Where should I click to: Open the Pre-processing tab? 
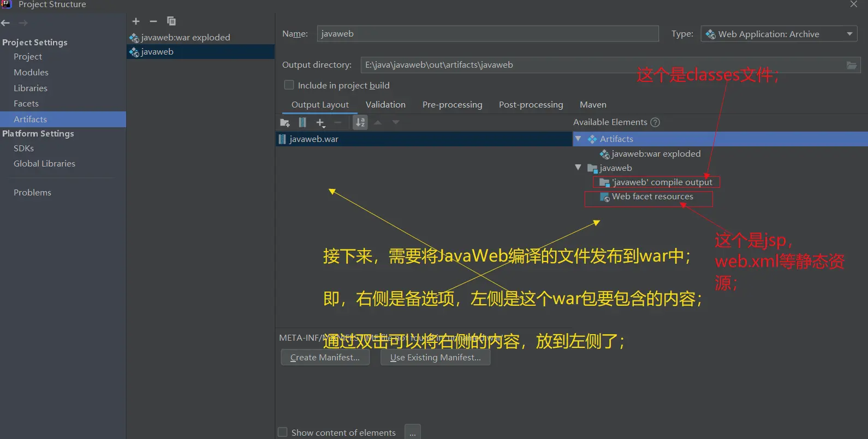point(452,105)
